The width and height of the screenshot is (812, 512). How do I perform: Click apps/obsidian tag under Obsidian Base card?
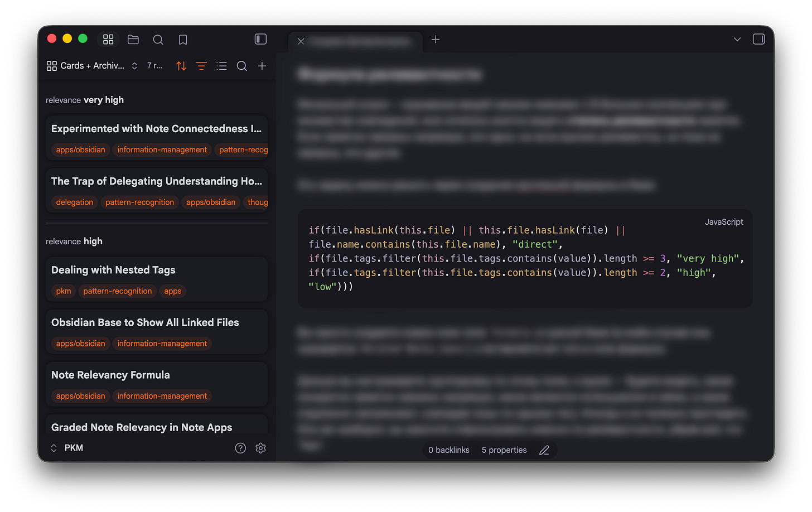(x=80, y=344)
